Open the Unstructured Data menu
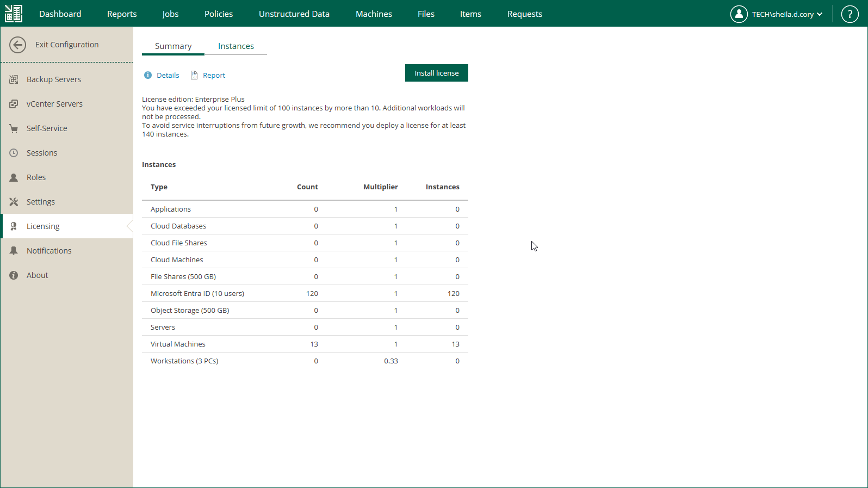Screen dimensions: 868x488 point(294,14)
